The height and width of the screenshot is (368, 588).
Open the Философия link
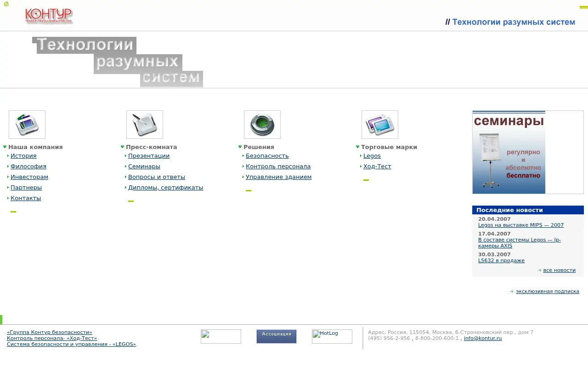28,167
